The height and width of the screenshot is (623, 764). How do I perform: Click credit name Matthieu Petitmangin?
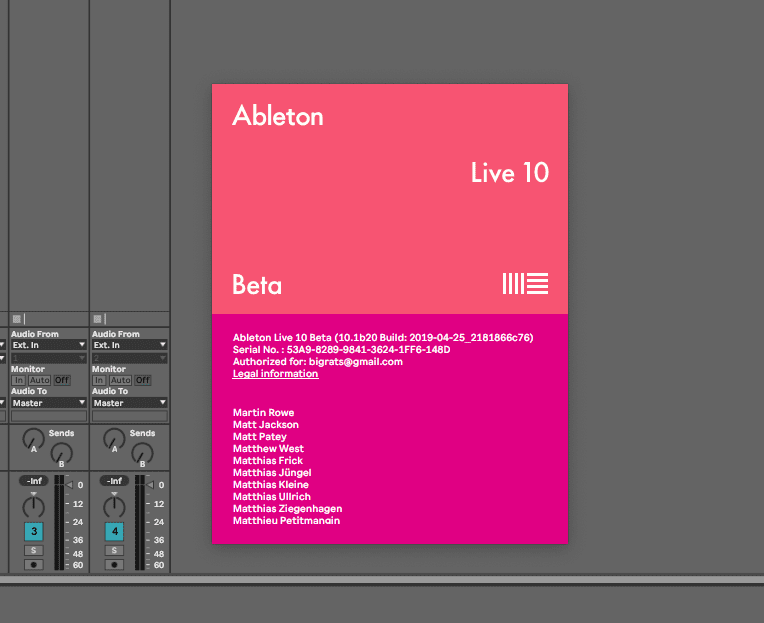(x=286, y=521)
